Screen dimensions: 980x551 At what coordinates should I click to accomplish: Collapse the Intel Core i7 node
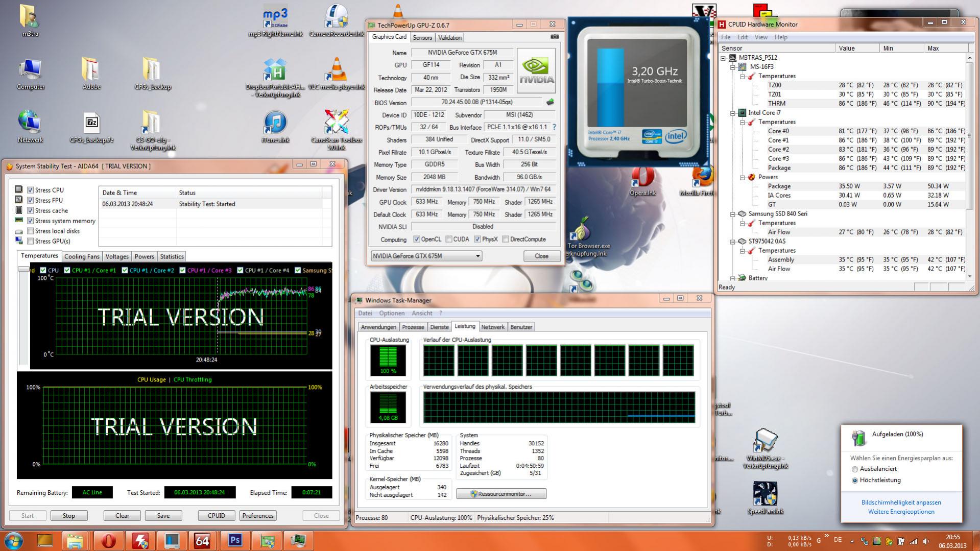click(x=733, y=113)
